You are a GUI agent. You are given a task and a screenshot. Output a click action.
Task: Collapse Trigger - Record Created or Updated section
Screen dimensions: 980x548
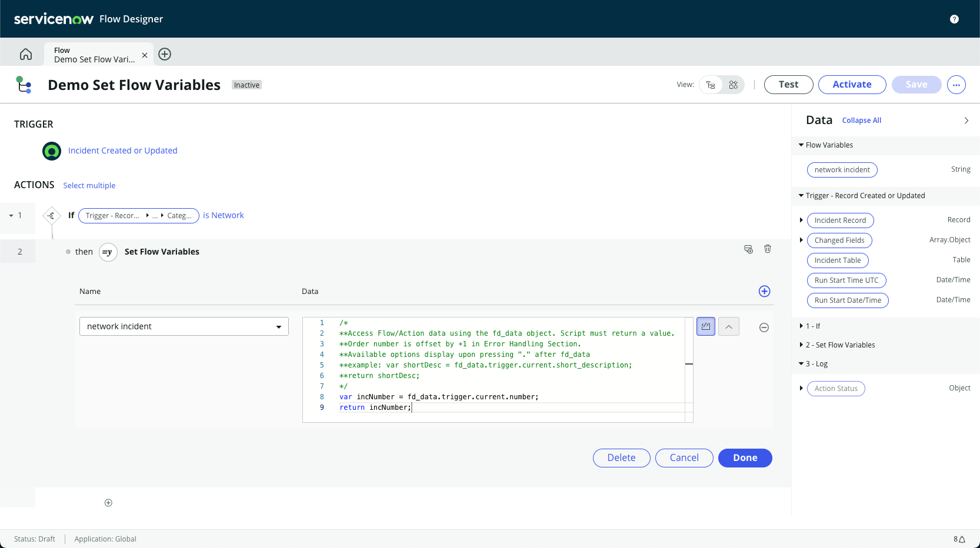pos(801,196)
